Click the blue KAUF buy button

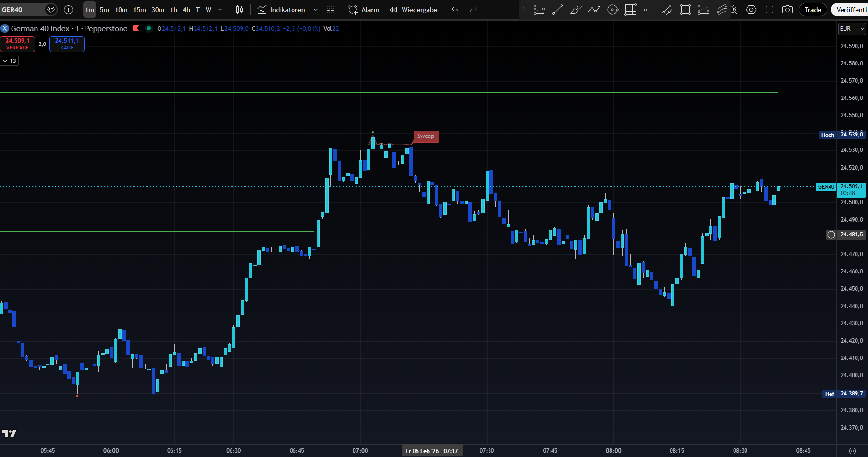point(67,44)
